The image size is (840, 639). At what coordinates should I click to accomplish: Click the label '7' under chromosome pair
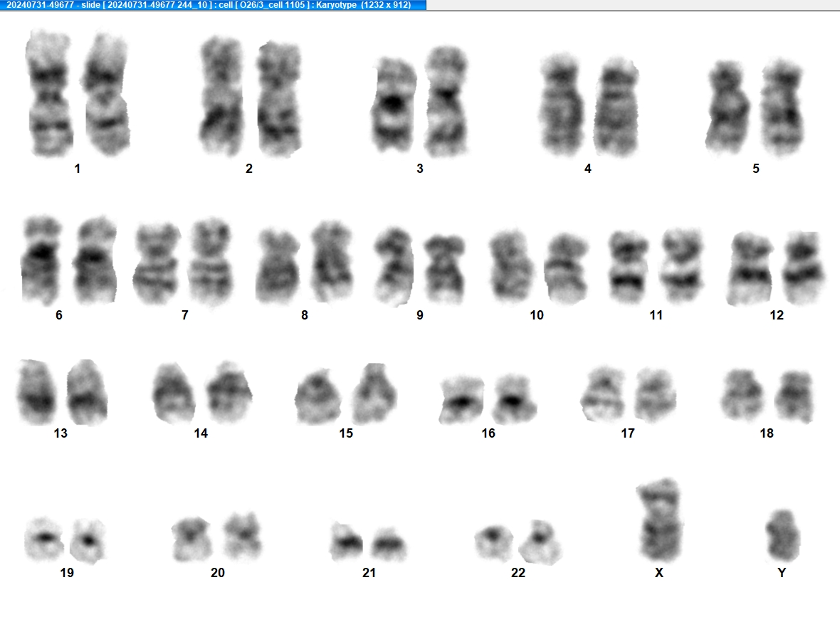click(185, 315)
